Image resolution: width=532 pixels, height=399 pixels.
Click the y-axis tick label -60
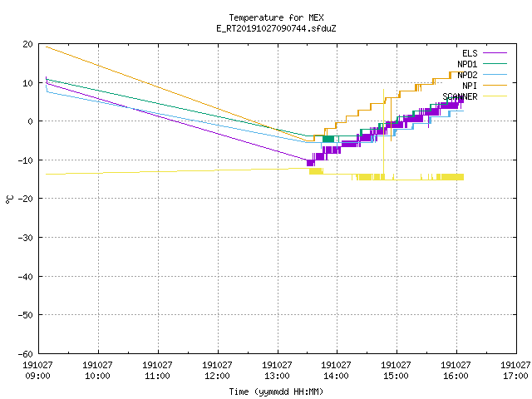(x=26, y=354)
